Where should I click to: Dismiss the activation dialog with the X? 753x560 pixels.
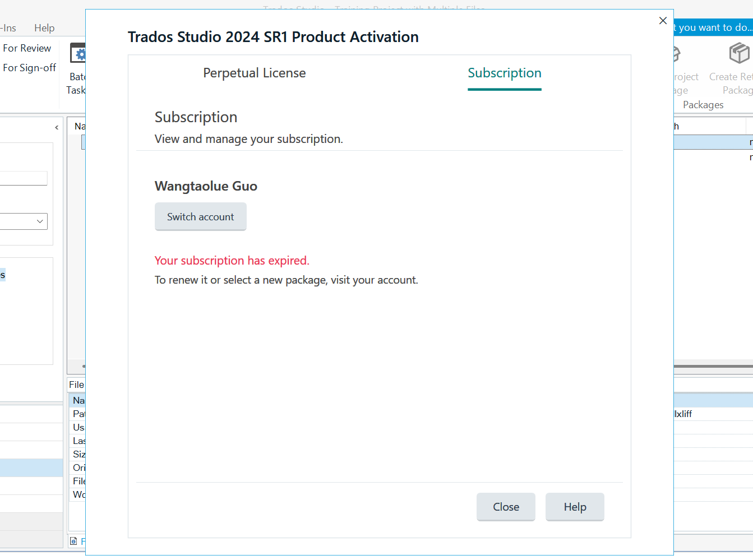pos(663,20)
